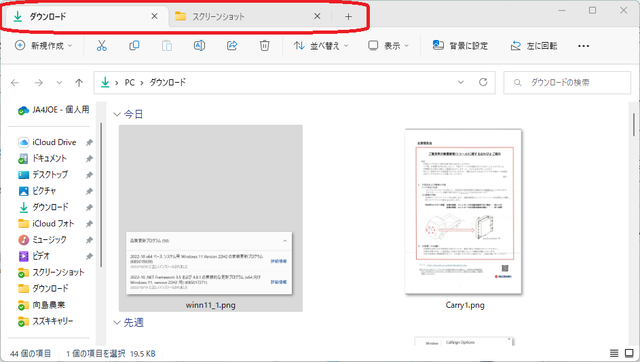This screenshot has width=640, height=362.
Task: Click the Share icon in toolbar
Action: click(x=232, y=46)
